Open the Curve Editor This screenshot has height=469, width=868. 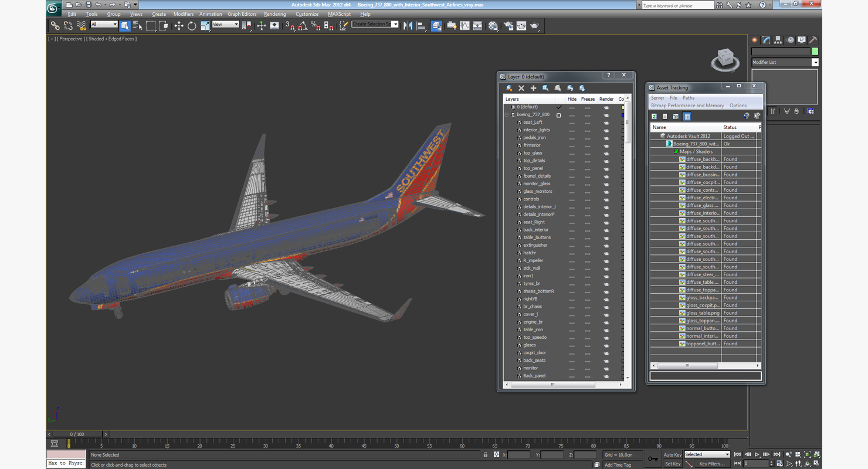coord(464,25)
